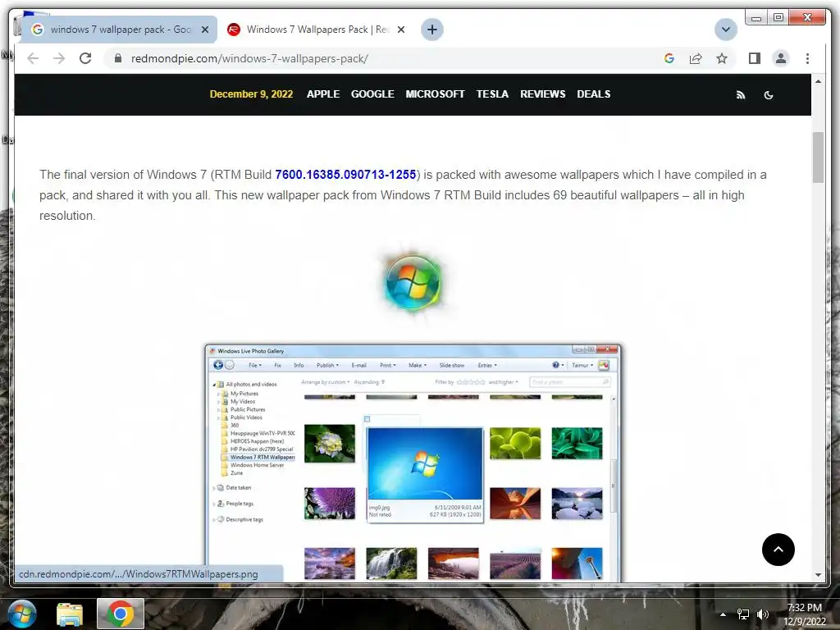This screenshot has width=840, height=630.
Task: Follow the 7600.16385.090713-1255 build link
Action: pos(345,175)
